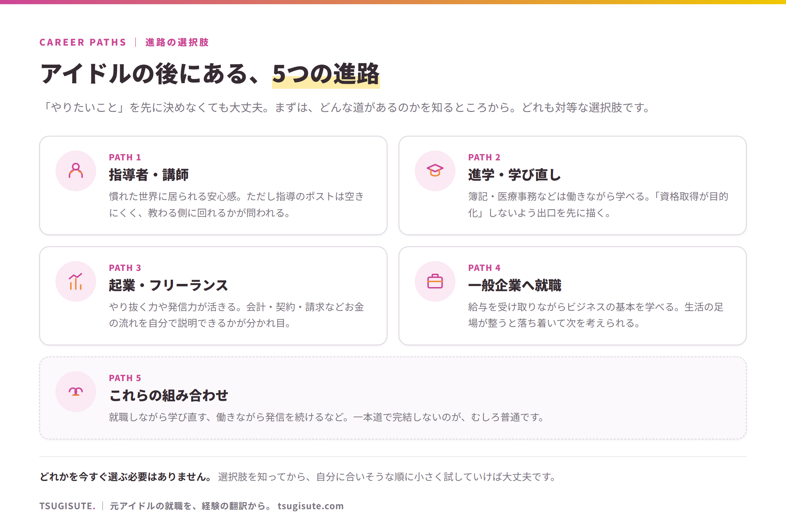Click the subtitle starting 「やりたいこと」
This screenshot has height=532, width=786.
click(346, 107)
